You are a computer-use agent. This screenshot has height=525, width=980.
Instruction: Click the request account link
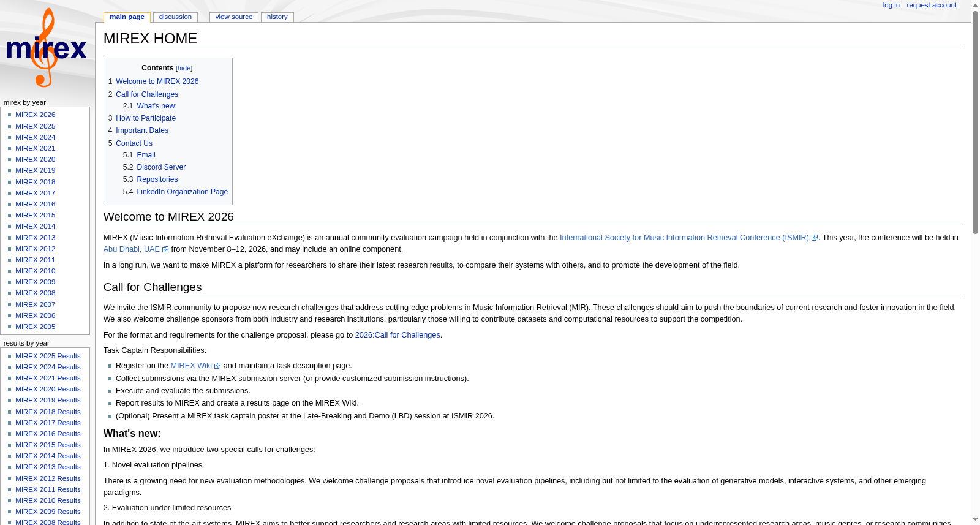tap(932, 5)
